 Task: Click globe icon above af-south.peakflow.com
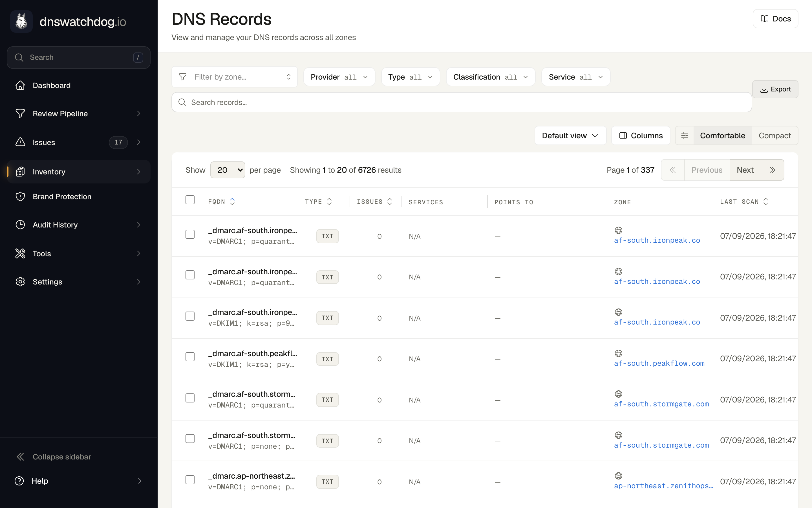[618, 353]
